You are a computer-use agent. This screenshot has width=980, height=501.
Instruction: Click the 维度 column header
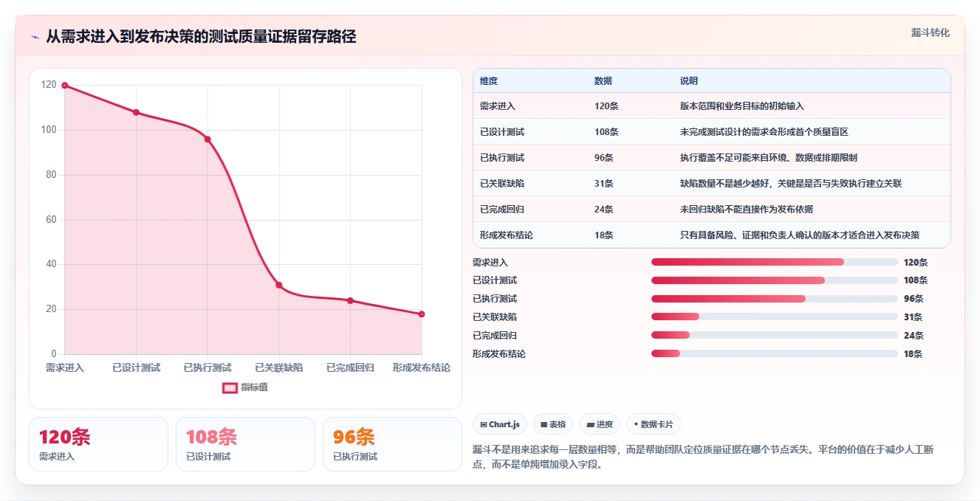coord(489,81)
